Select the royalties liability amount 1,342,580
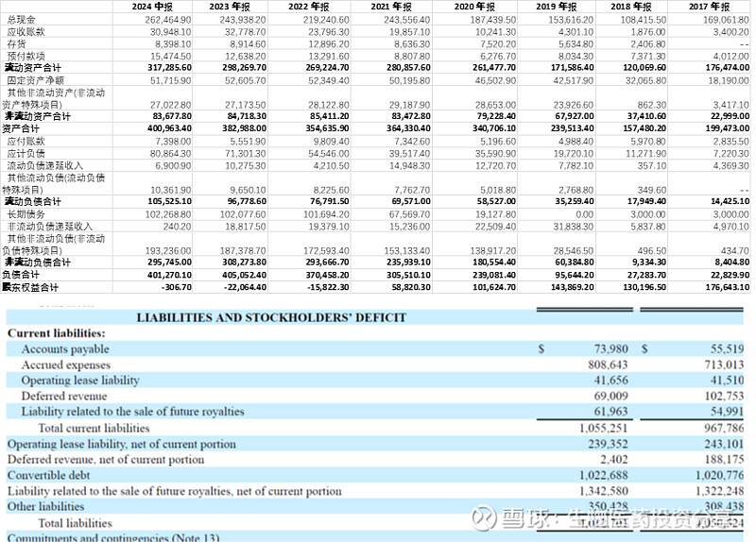Screen dimensions: 756x542 point(604,491)
